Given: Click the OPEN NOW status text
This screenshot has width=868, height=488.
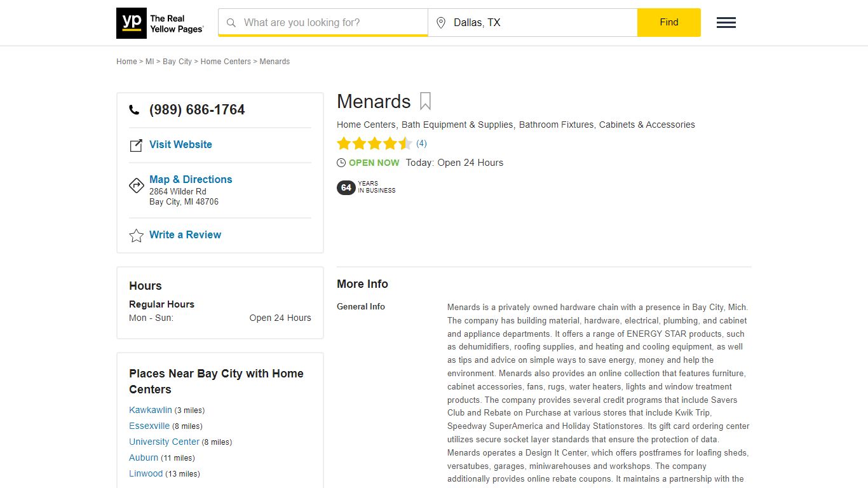Looking at the screenshot, I should tap(374, 163).
